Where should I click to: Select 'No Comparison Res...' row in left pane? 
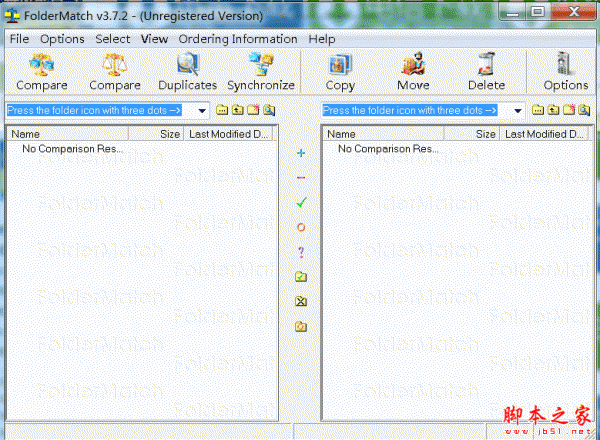click(x=73, y=148)
